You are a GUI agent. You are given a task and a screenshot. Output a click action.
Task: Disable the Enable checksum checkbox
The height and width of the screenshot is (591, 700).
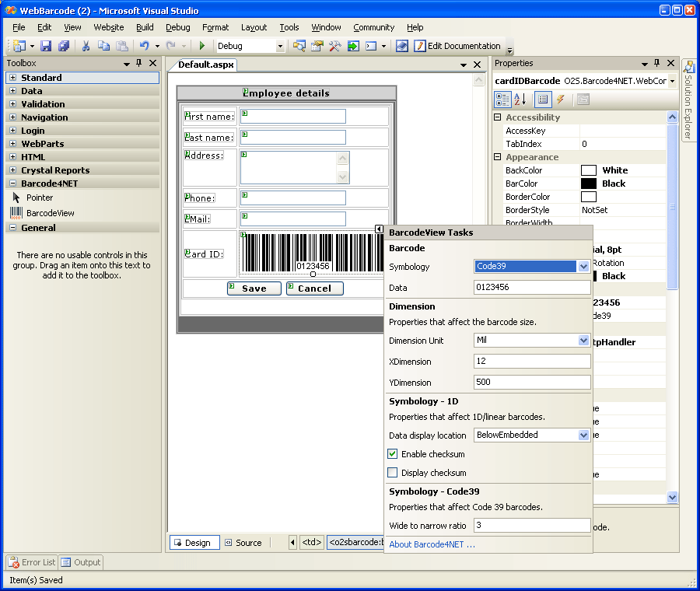pos(393,454)
